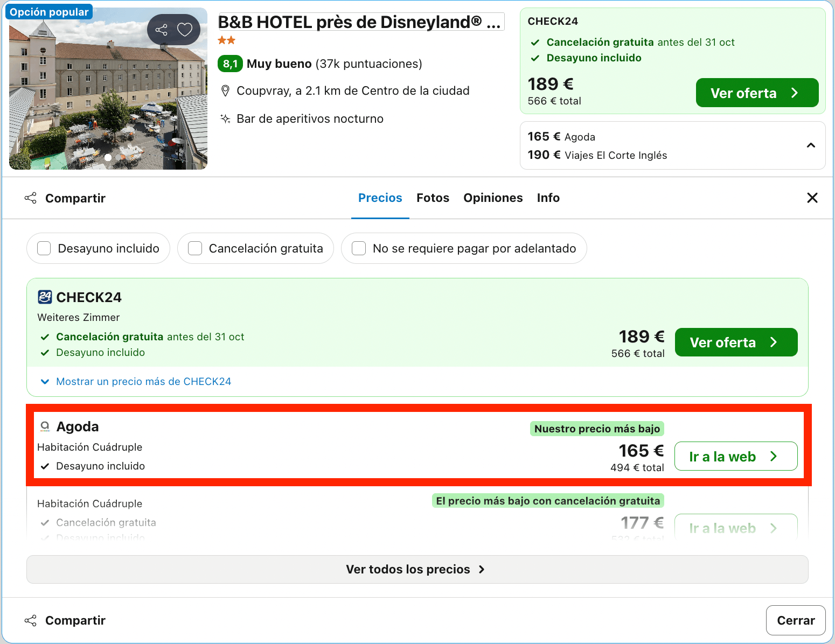This screenshot has width=835, height=644.
Task: Click the sparkle icon beside Bar de aperitivos
Action: point(226,119)
